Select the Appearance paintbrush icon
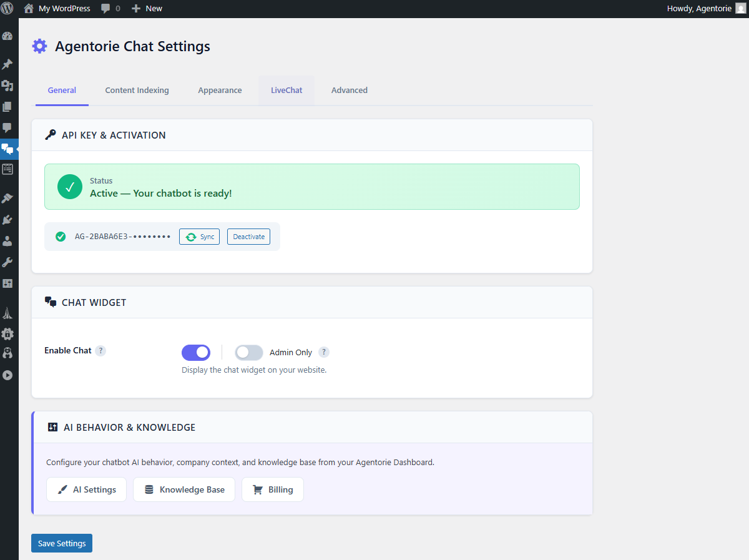This screenshot has width=749, height=560. [x=9, y=198]
